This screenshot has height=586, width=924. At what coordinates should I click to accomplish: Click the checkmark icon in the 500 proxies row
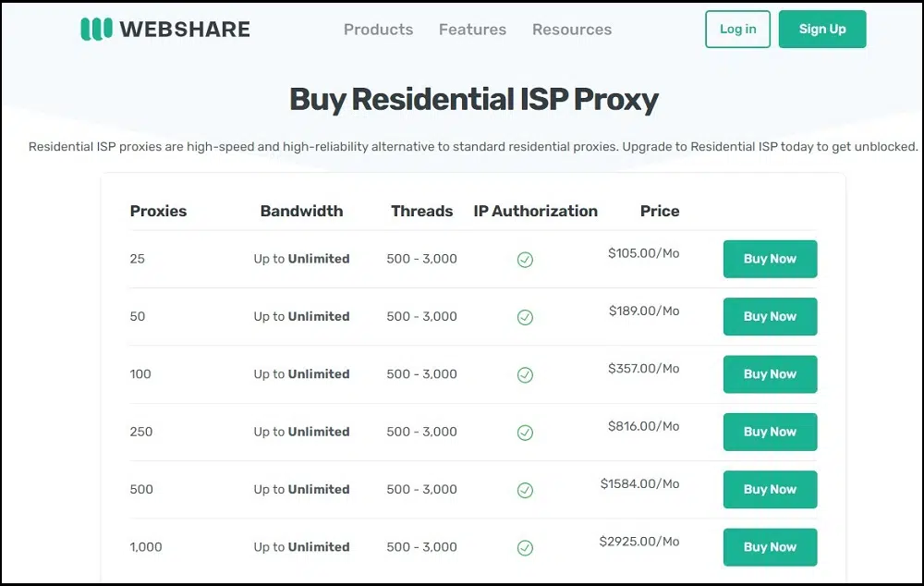[525, 490]
